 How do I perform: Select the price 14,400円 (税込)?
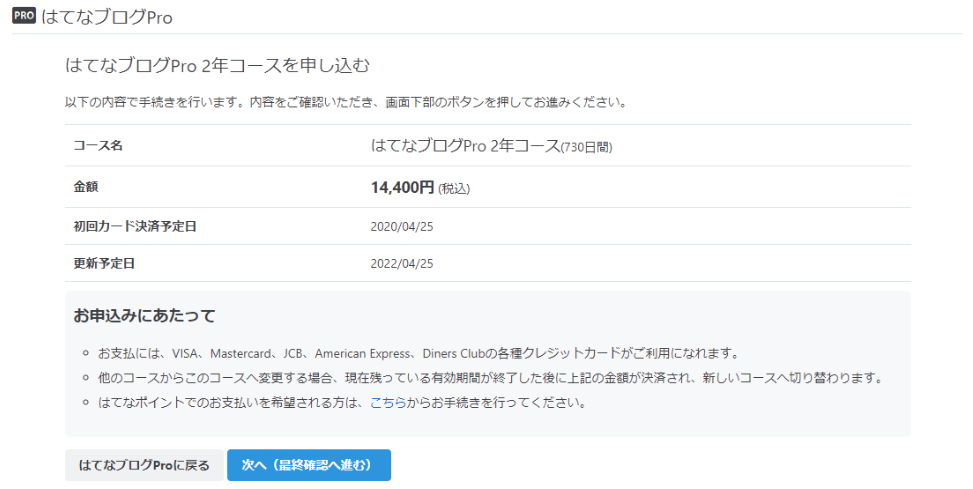coord(420,187)
